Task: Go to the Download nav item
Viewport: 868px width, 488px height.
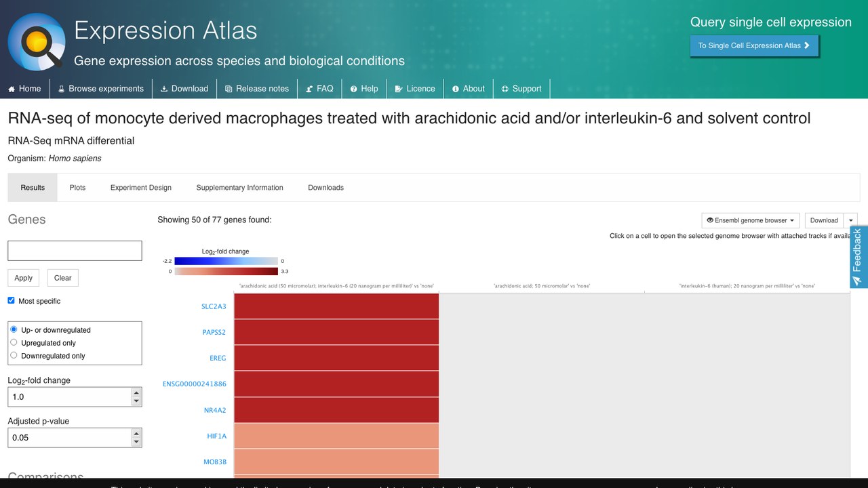Action: tap(184, 89)
